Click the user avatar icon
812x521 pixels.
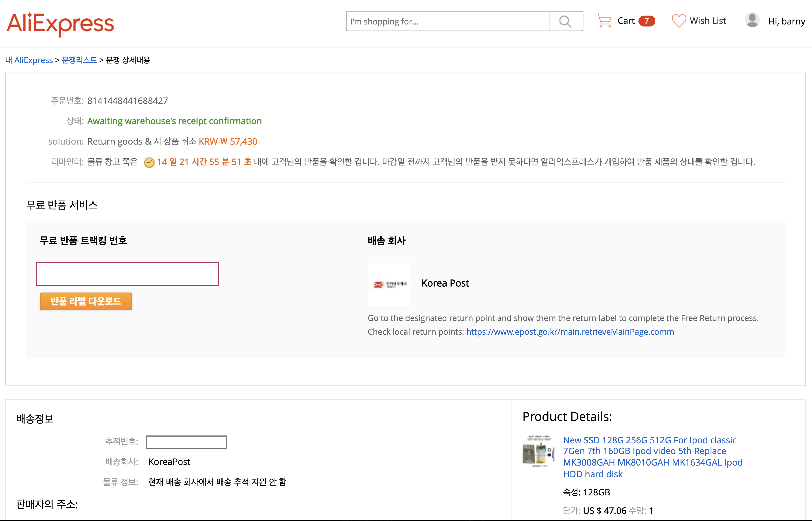[752, 20]
